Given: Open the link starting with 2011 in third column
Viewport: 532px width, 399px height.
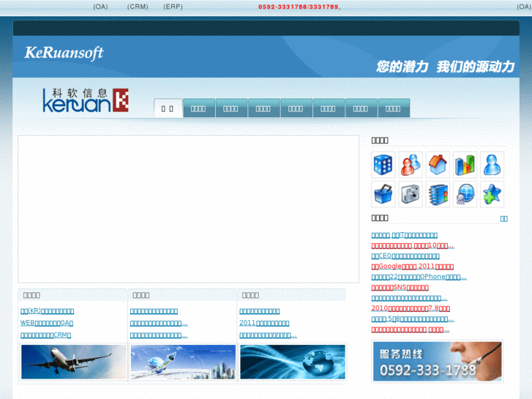Looking at the screenshot, I should (264, 323).
